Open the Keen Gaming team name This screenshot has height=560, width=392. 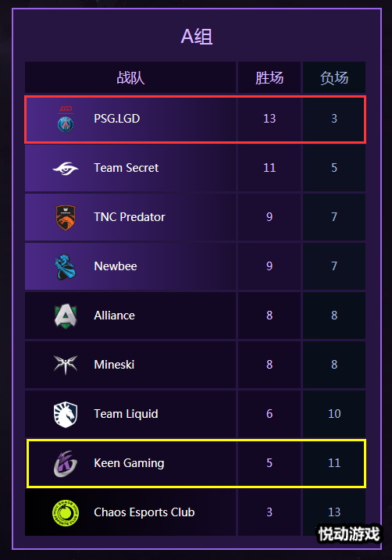point(129,463)
